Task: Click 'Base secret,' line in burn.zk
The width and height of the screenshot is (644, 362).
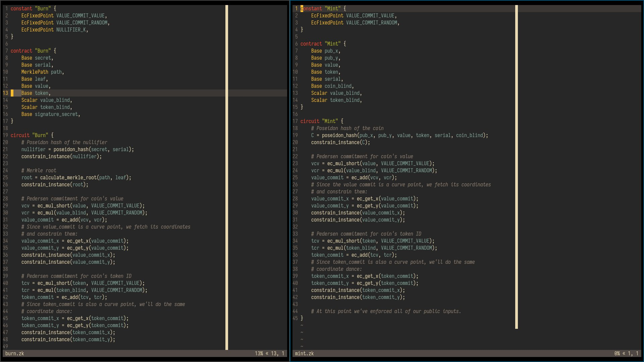Action: pyautogui.click(x=38, y=58)
